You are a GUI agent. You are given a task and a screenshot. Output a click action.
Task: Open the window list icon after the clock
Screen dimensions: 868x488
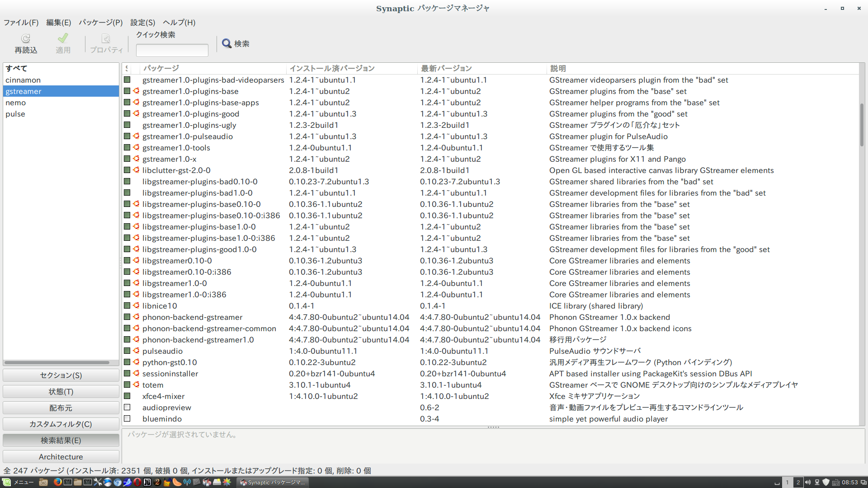pos(863,482)
